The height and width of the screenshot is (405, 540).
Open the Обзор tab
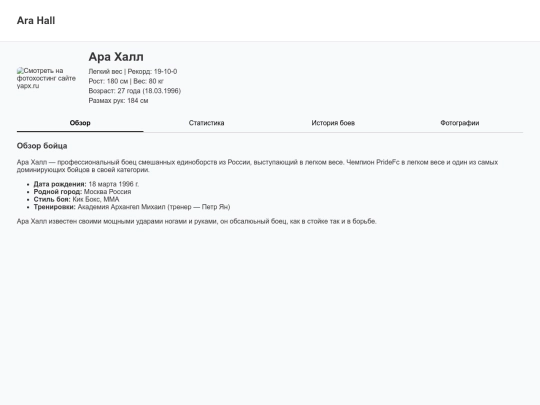click(80, 123)
